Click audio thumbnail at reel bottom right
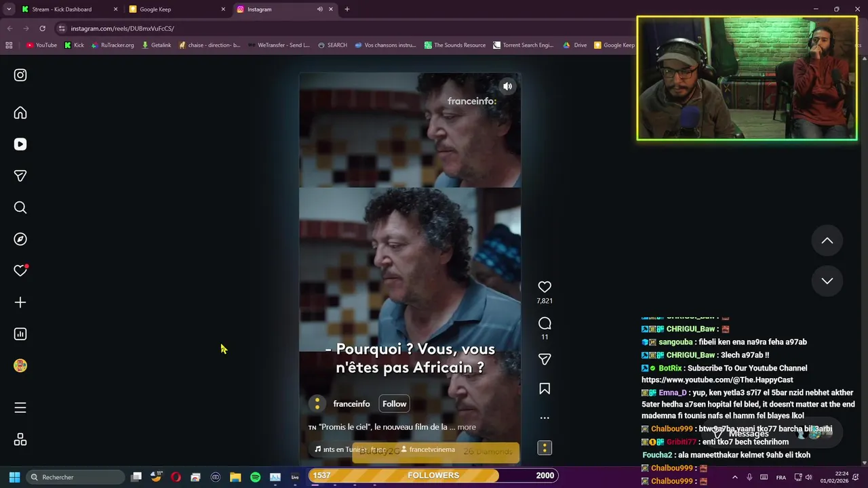 coord(545,448)
